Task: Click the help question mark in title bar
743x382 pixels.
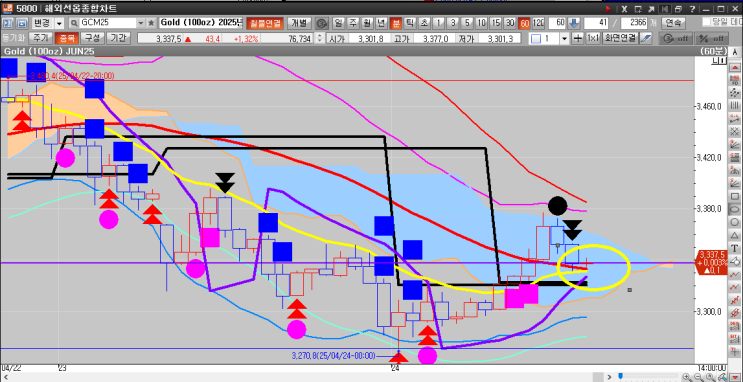Action: pos(692,9)
